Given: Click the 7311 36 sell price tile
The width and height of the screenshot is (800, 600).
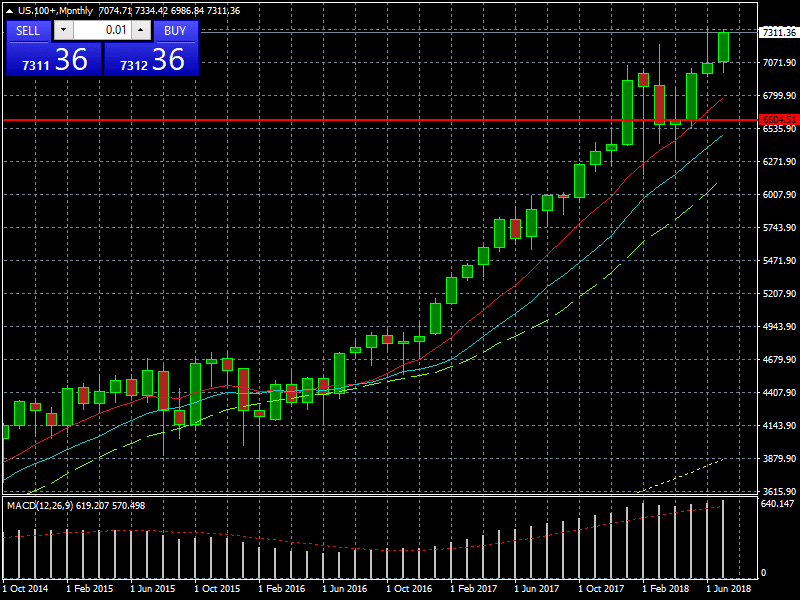Looking at the screenshot, I should (x=53, y=60).
